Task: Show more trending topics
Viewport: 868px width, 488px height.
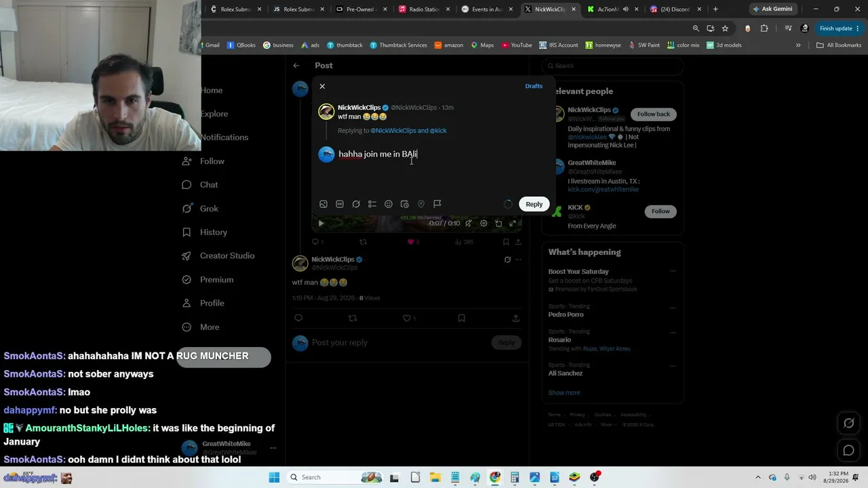Action: tap(564, 392)
